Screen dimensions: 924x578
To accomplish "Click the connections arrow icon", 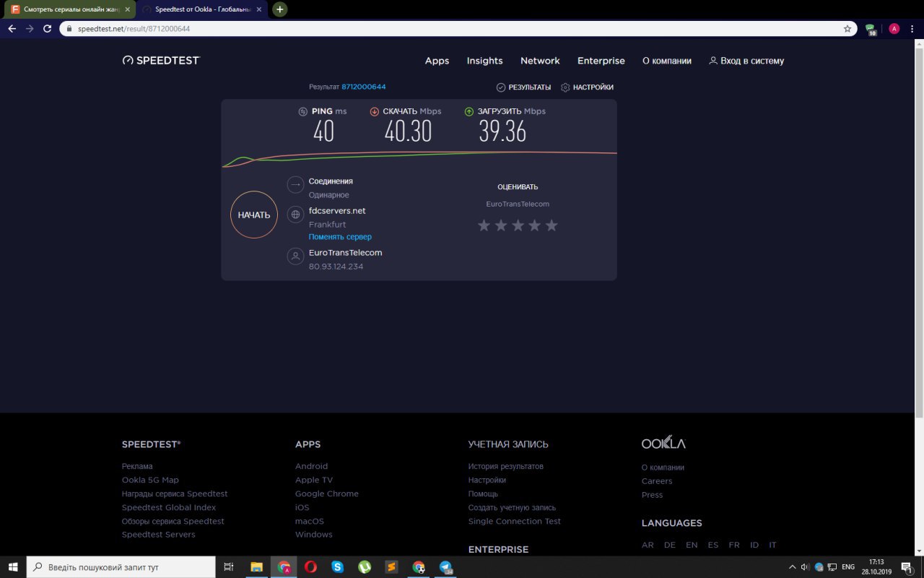I will point(295,185).
